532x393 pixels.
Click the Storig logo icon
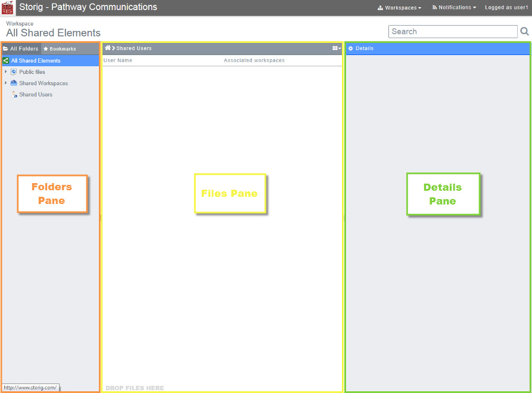(x=8, y=8)
